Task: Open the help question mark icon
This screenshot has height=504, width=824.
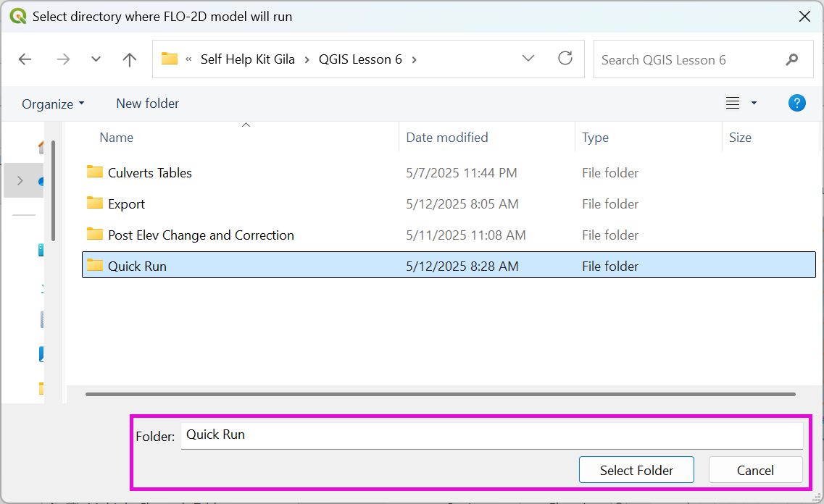Action: click(x=796, y=104)
